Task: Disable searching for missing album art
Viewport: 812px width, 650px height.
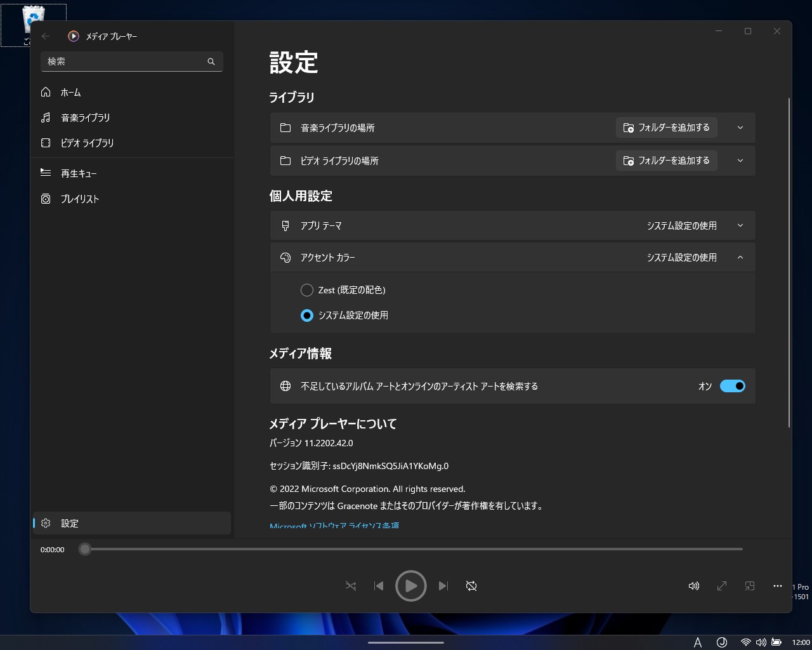Action: tap(733, 386)
